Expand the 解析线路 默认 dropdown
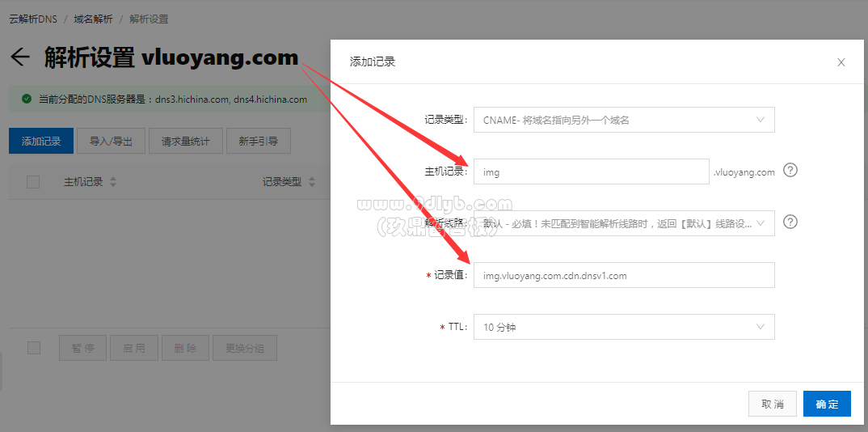Image resolution: width=868 pixels, height=432 pixels. (x=624, y=223)
